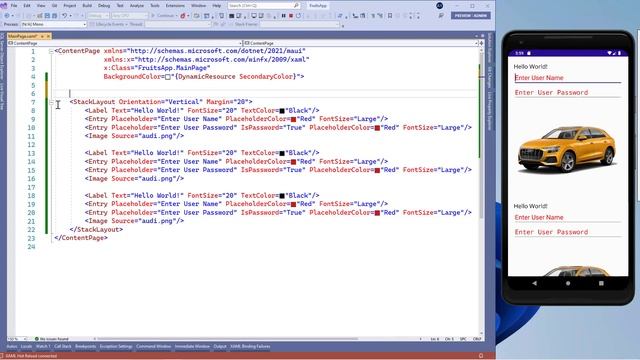Open the editor zoom percentage dropdown
This screenshot has height=360, width=640.
tap(17, 339)
